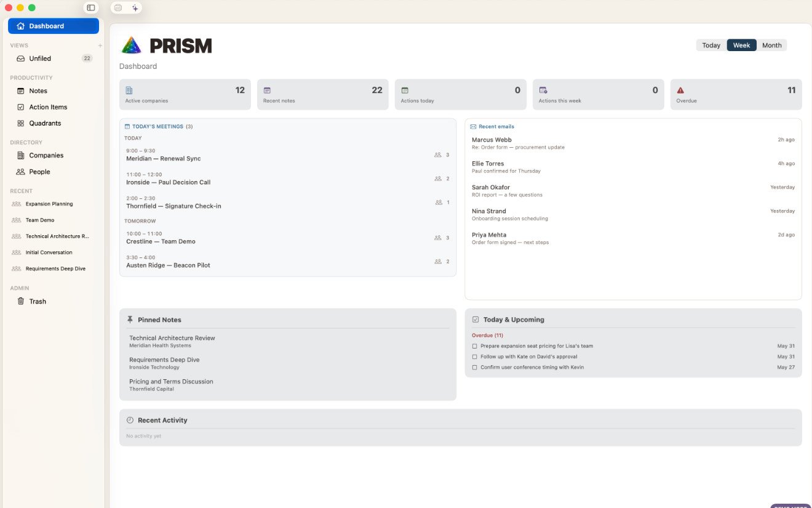
Task: Switch to the Today tab
Action: coord(711,46)
